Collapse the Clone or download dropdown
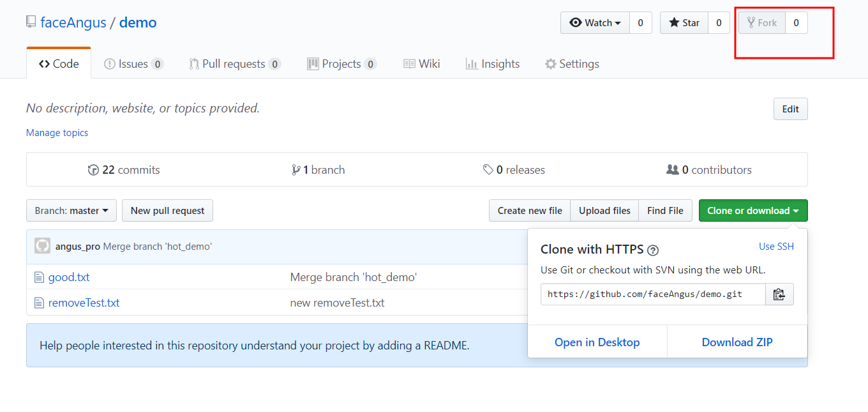 752,211
